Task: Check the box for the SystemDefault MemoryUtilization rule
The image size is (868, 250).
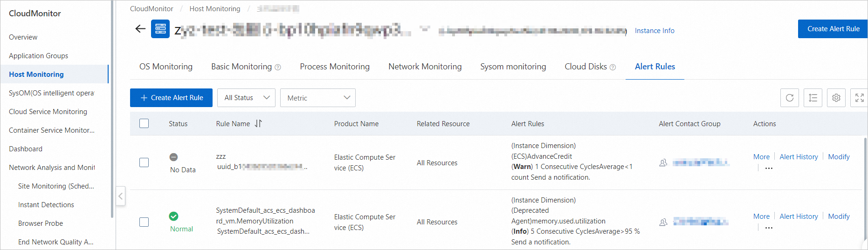Action: (x=144, y=222)
